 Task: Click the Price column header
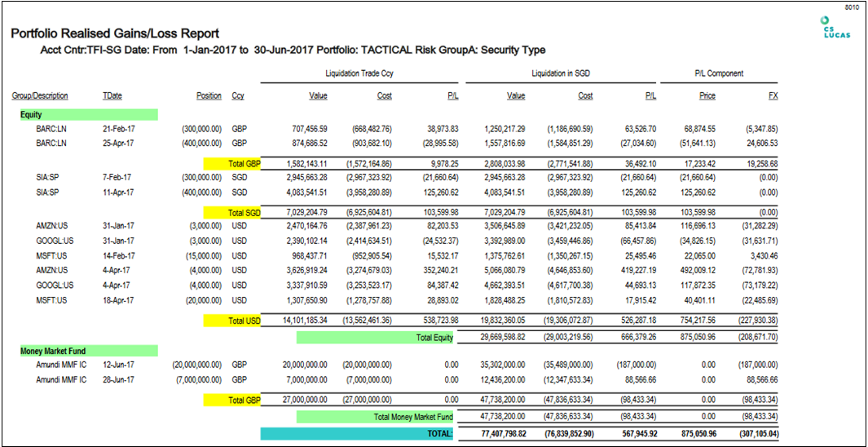point(707,95)
